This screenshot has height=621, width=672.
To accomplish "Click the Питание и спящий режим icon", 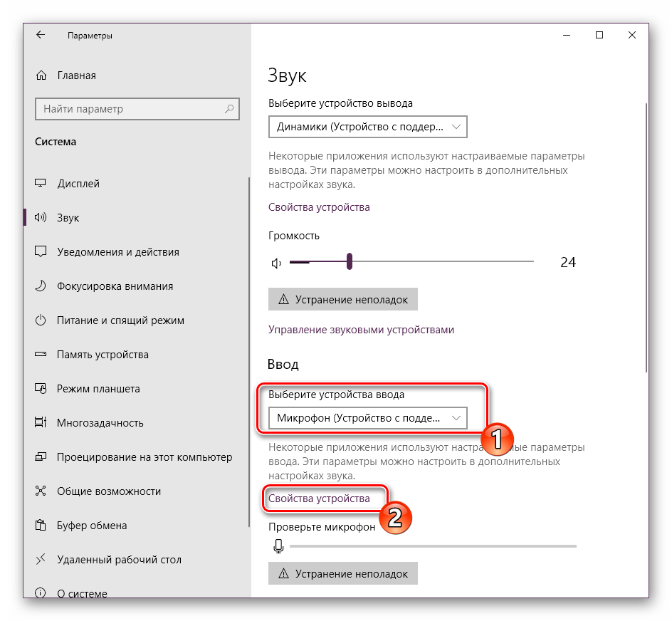I will (41, 320).
